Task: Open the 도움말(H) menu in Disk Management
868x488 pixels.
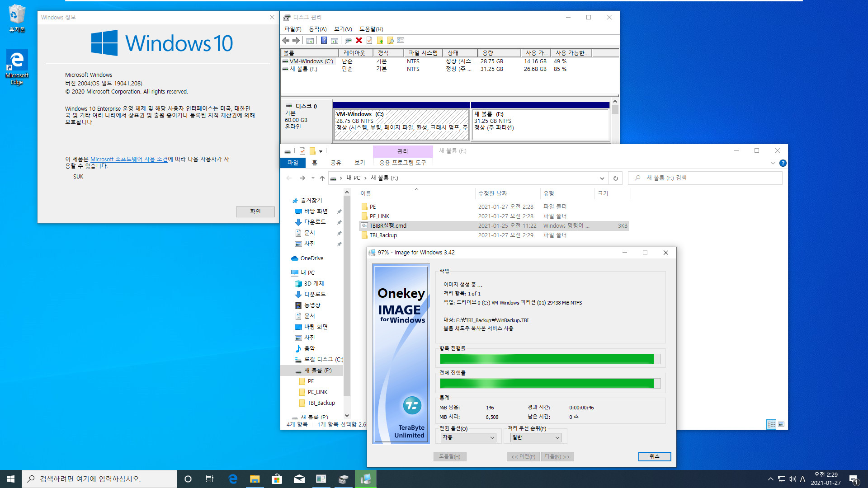Action: pos(372,29)
